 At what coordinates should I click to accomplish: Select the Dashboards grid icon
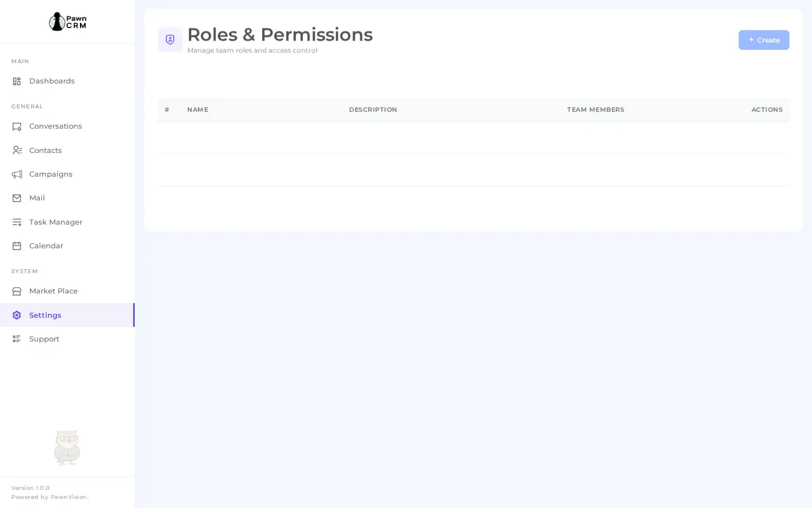coord(16,81)
